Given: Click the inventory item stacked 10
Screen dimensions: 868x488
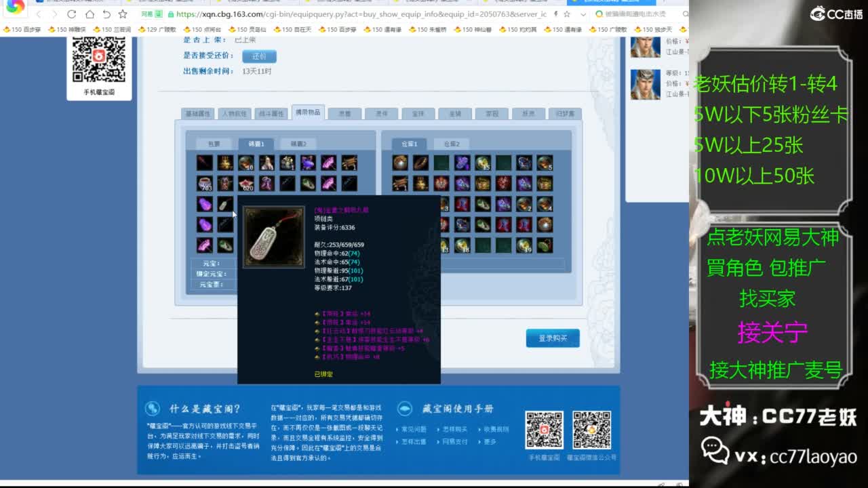Looking at the screenshot, I should click(x=246, y=163).
